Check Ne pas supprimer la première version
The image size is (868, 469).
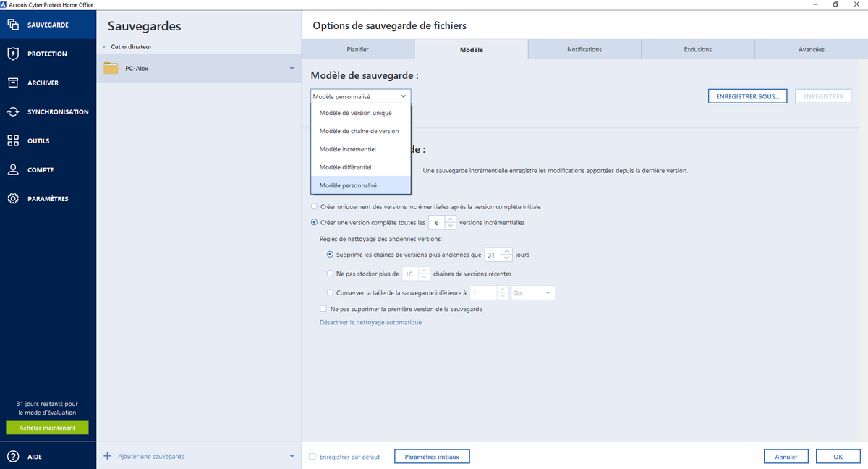323,309
